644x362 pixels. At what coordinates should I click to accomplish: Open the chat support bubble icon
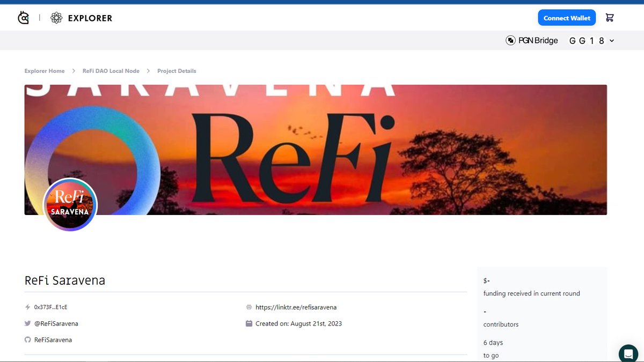click(628, 354)
